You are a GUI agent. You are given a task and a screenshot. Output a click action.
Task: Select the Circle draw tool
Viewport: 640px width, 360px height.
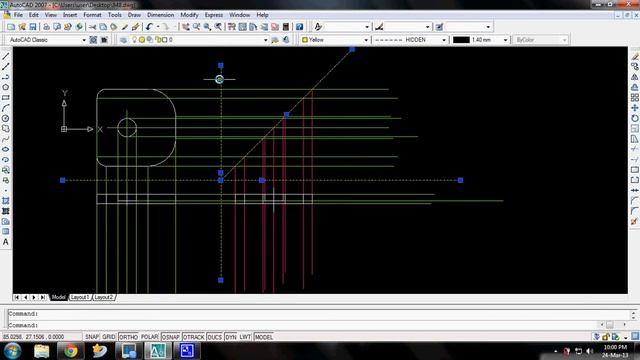pos(6,118)
